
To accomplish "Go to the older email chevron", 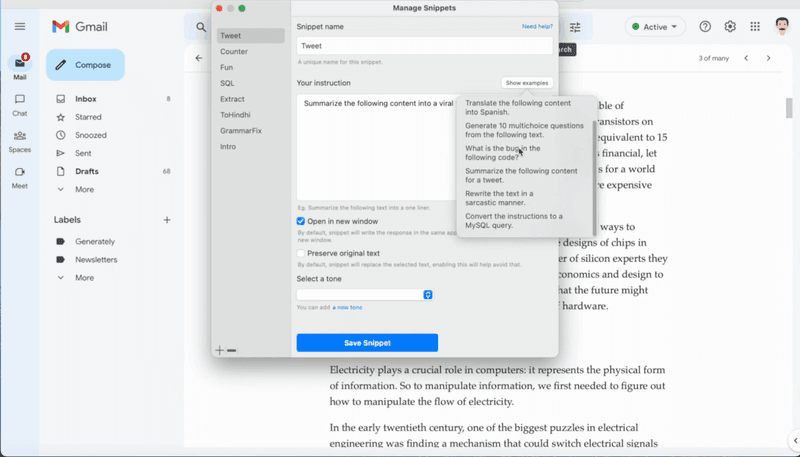I will click(768, 58).
